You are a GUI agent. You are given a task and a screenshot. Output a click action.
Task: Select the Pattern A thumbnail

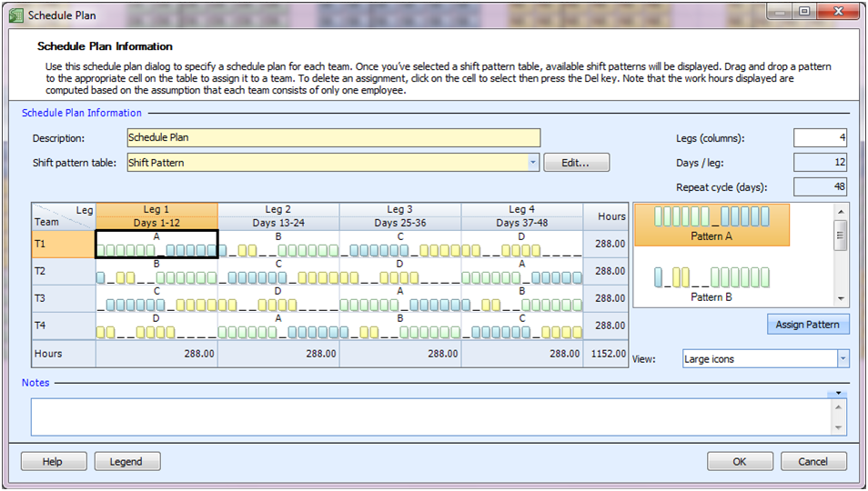pos(712,225)
